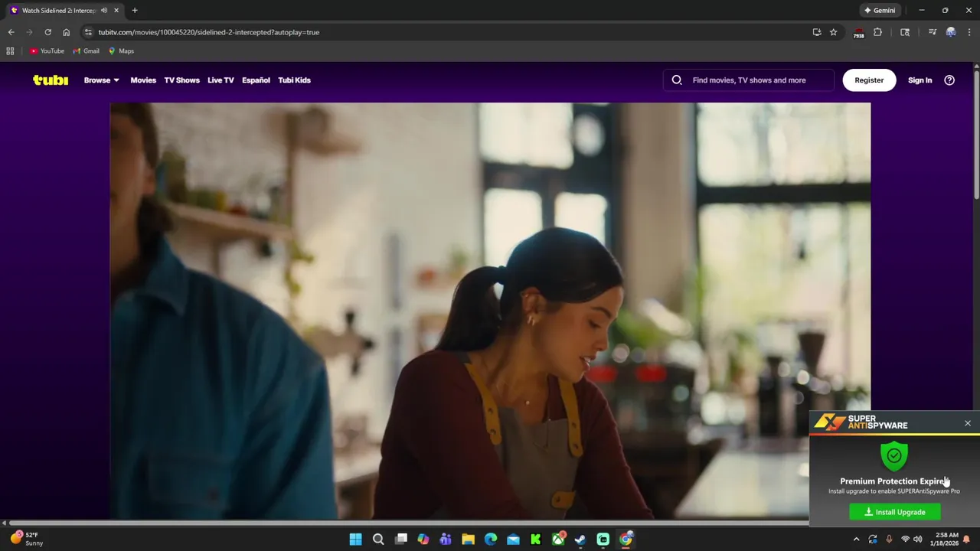Open volume control in system tray
The width and height of the screenshot is (980, 551).
click(x=918, y=540)
